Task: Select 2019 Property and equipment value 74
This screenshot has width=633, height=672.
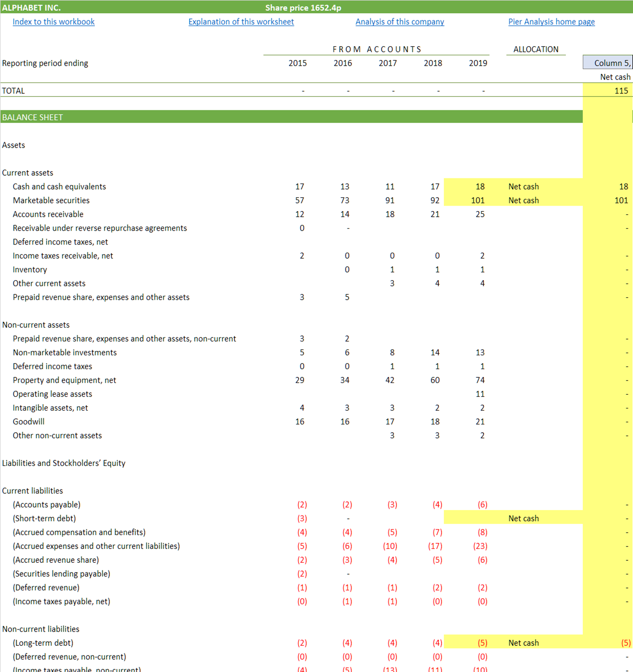Action: (480, 380)
